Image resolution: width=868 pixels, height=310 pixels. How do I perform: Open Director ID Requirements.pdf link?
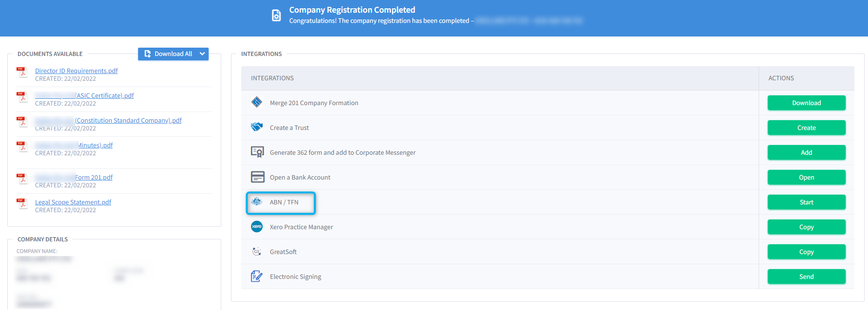click(x=76, y=71)
